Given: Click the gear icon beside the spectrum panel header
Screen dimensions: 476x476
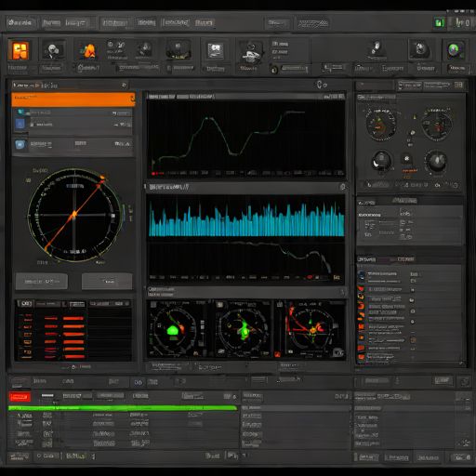Looking at the screenshot, I should [342, 187].
